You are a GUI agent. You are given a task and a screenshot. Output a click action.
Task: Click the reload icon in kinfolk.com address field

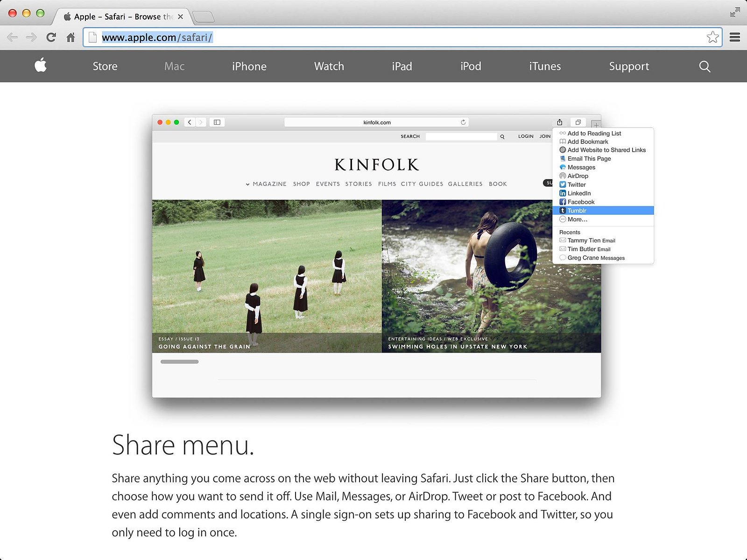463,122
